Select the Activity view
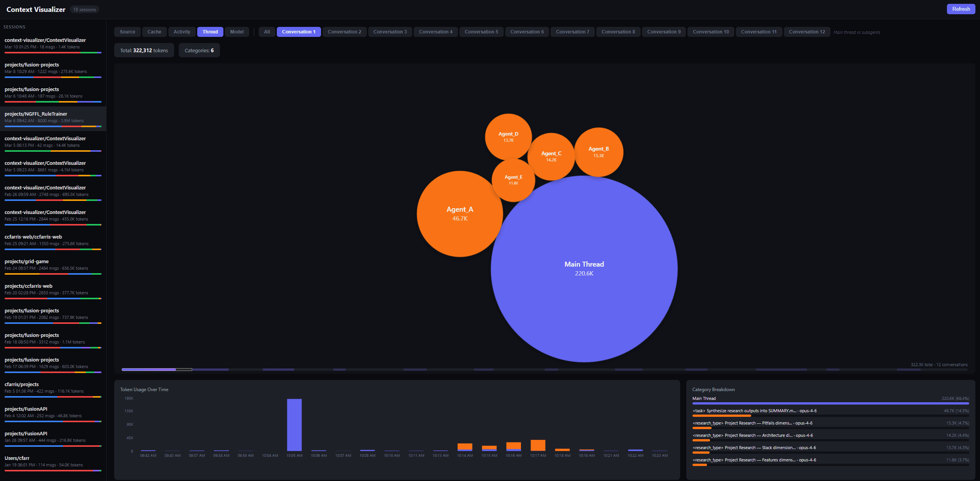The height and width of the screenshot is (481, 980). pyautogui.click(x=181, y=32)
